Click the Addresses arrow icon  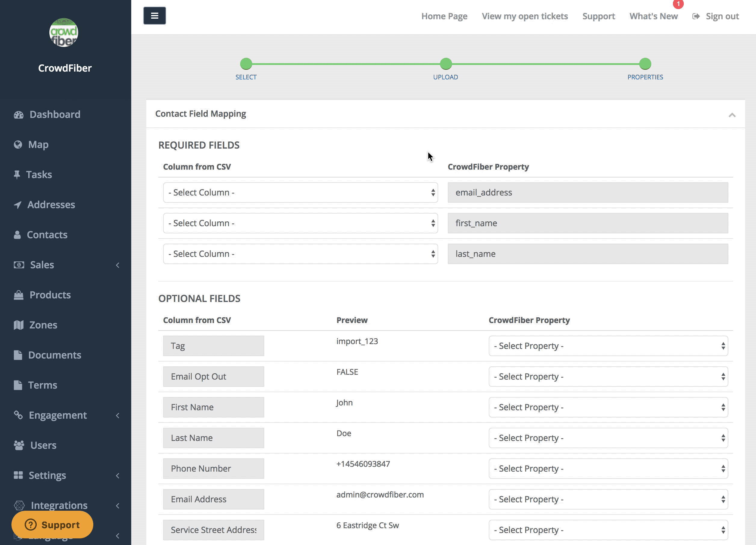[18, 205]
